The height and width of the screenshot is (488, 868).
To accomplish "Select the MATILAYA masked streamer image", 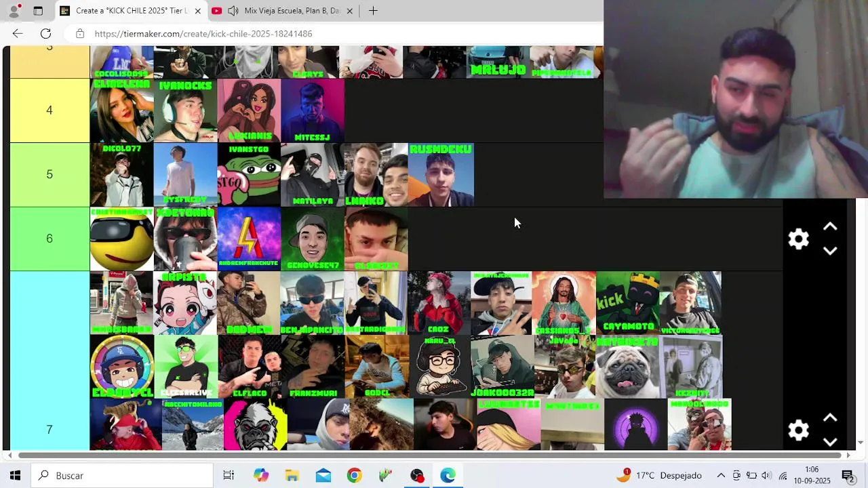I will [x=313, y=175].
